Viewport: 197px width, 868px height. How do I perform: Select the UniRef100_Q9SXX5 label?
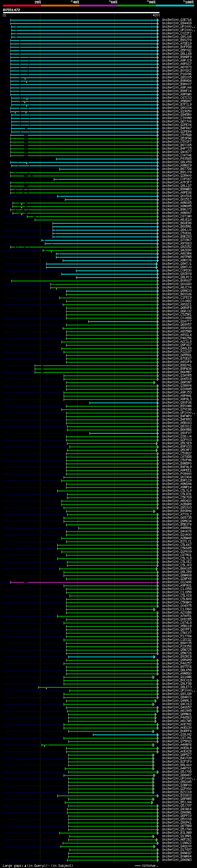(176, 78)
